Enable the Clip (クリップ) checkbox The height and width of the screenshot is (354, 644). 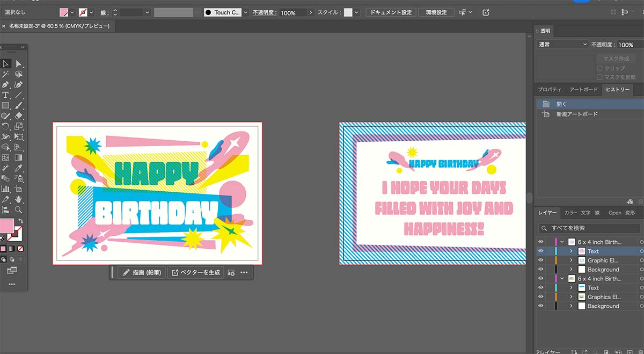click(599, 68)
